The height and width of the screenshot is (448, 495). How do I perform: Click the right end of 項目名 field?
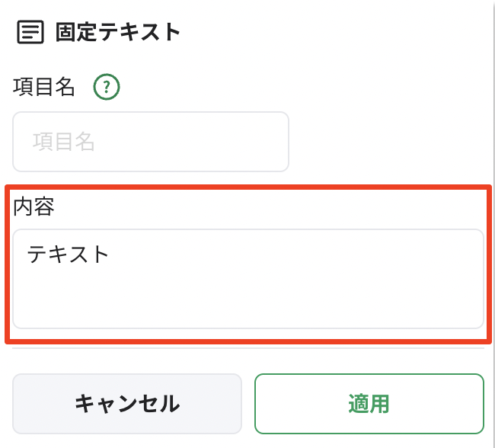274,142
